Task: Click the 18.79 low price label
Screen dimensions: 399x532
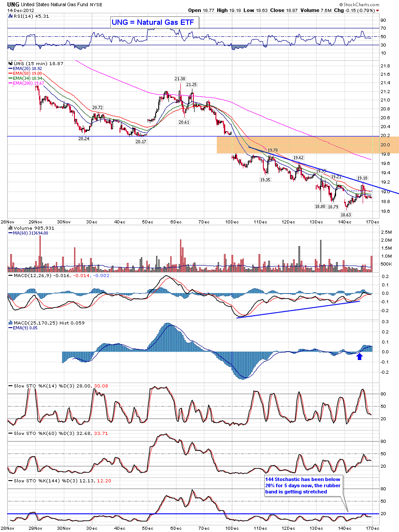Action: coord(333,207)
